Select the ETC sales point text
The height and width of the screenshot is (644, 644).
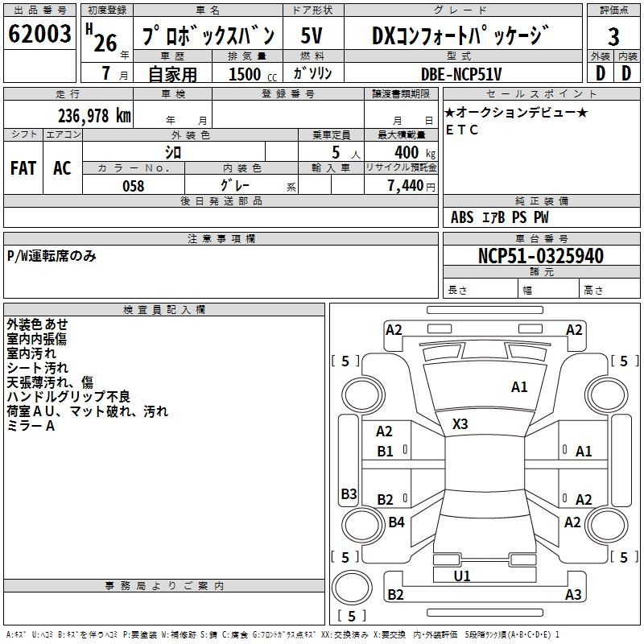(x=461, y=130)
